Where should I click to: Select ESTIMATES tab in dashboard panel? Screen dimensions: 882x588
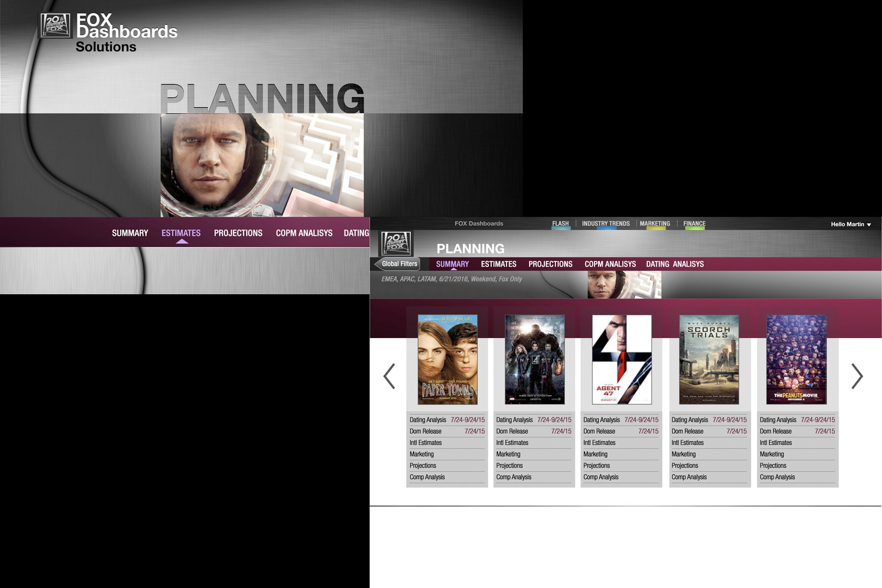(x=498, y=264)
